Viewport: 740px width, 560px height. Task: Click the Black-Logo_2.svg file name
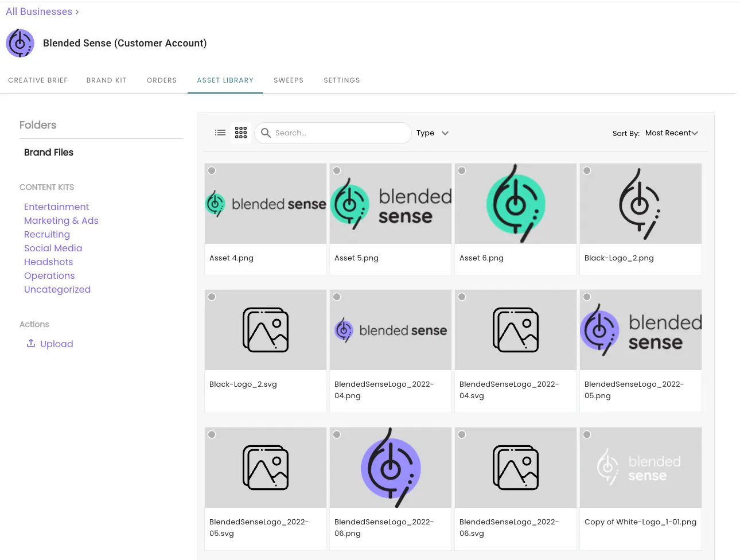point(243,384)
